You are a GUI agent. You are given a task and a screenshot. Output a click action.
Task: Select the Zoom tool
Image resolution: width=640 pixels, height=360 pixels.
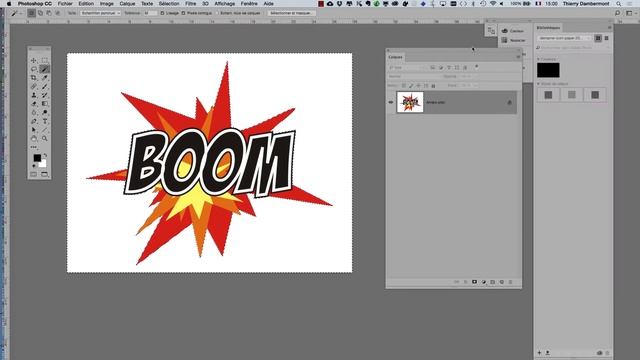click(x=44, y=138)
